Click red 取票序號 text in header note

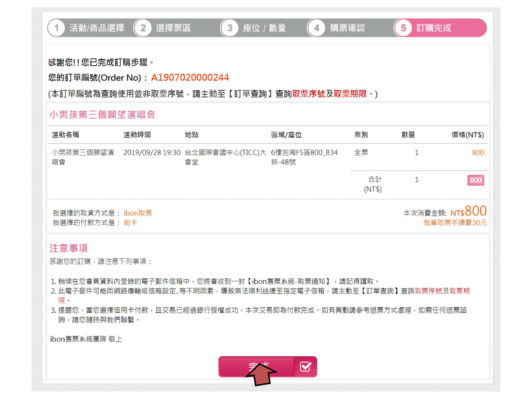(308, 94)
